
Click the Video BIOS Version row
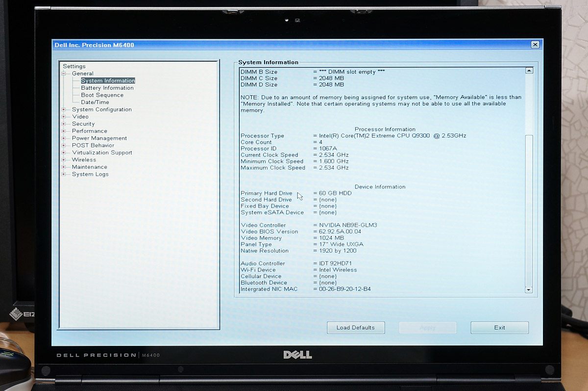click(301, 232)
